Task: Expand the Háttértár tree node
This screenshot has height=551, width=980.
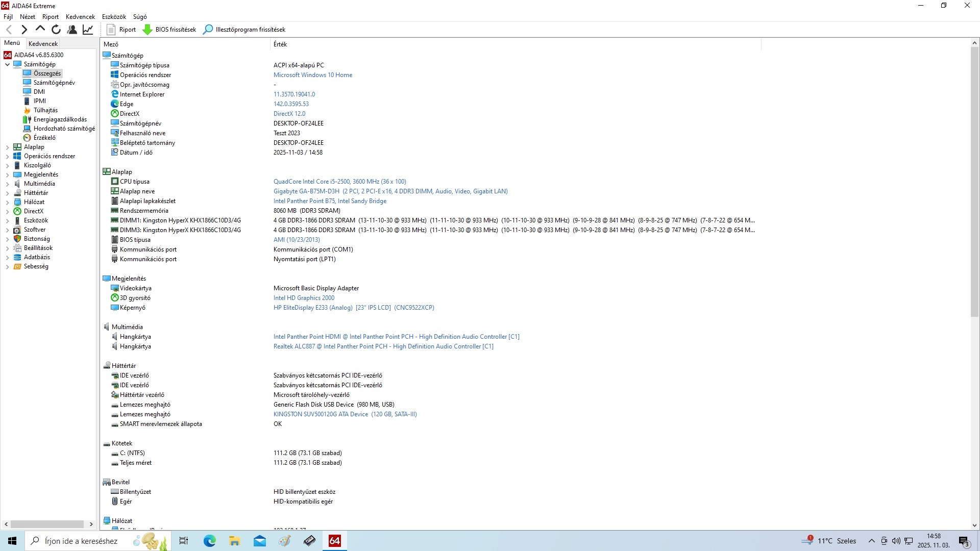Action: 7,193
